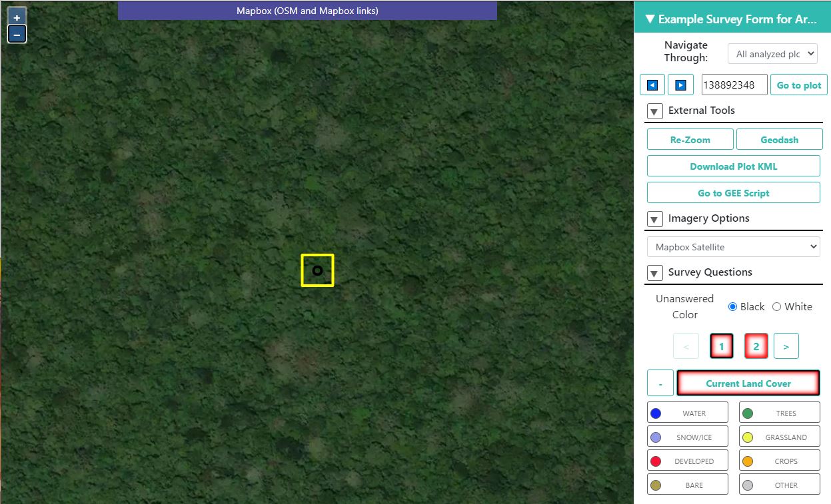The height and width of the screenshot is (504, 831).
Task: Select Black unanswered color
Action: click(x=733, y=307)
